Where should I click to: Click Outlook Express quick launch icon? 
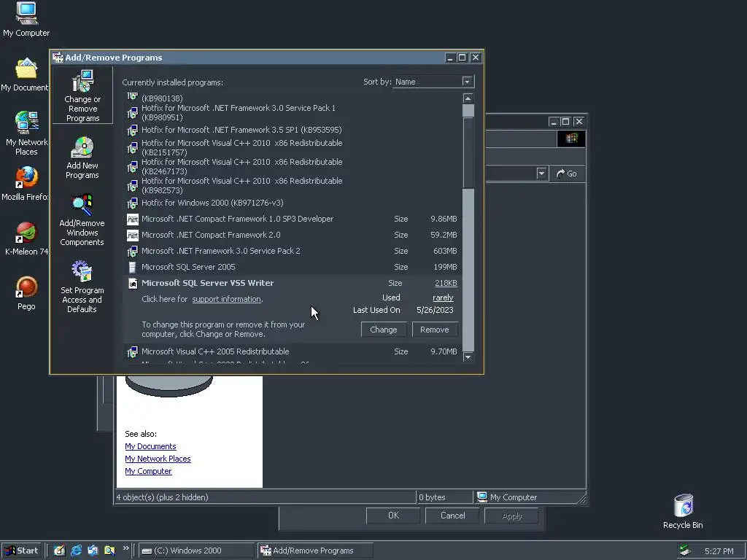coord(93,551)
